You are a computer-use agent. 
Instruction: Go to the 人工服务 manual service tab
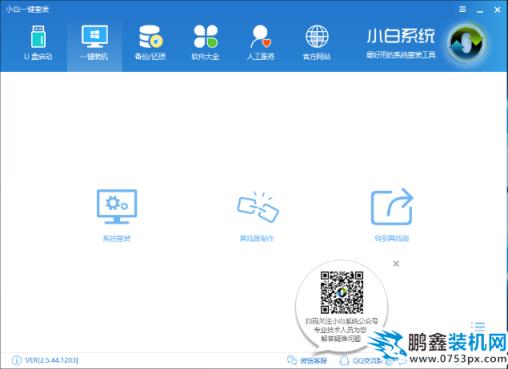click(261, 43)
